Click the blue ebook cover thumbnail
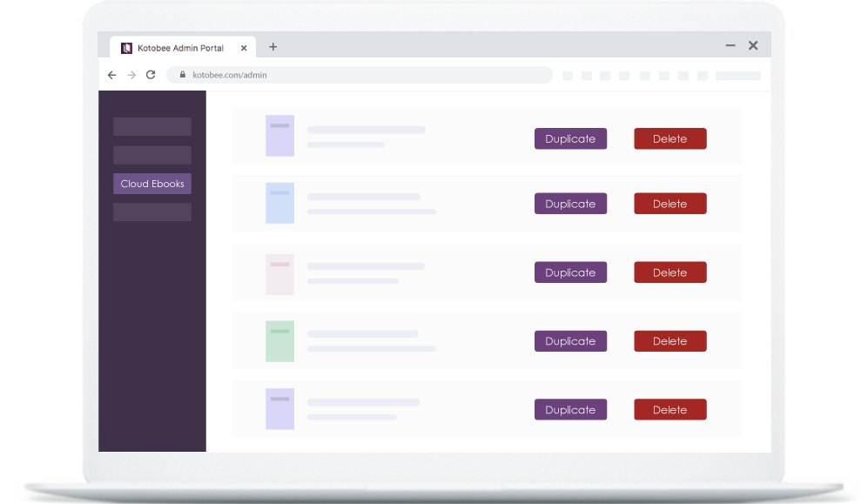Viewport: 868px width, 504px height. click(279, 203)
